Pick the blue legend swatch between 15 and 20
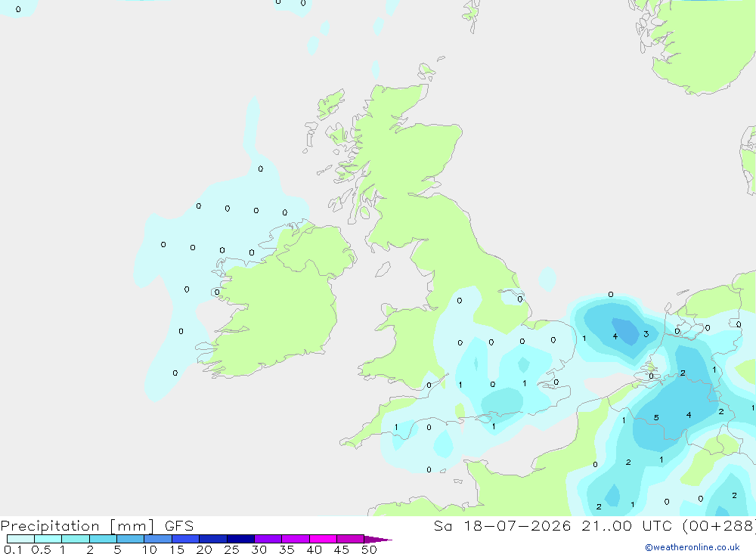Screen dimensions: 756x554 coord(186,539)
